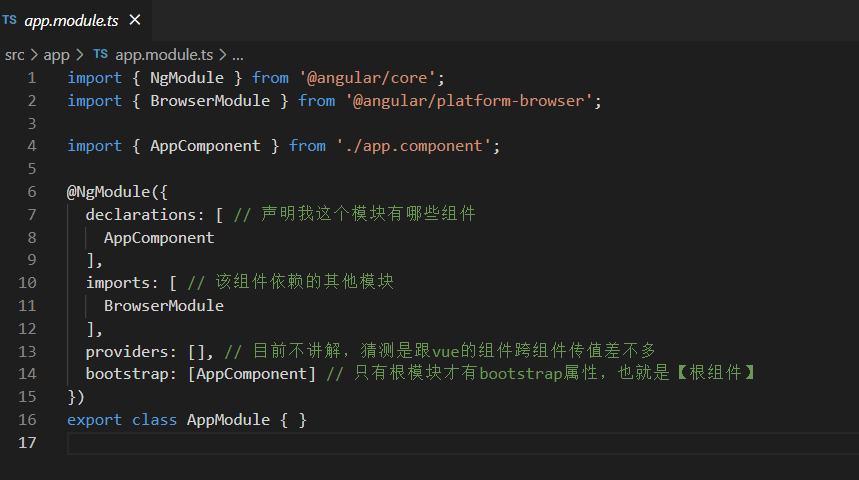859x480 pixels.
Task: Click BrowserModule inside the imports array
Action: pos(164,306)
